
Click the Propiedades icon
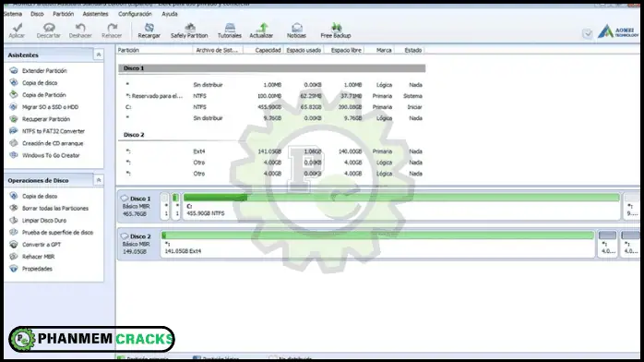[14, 269]
